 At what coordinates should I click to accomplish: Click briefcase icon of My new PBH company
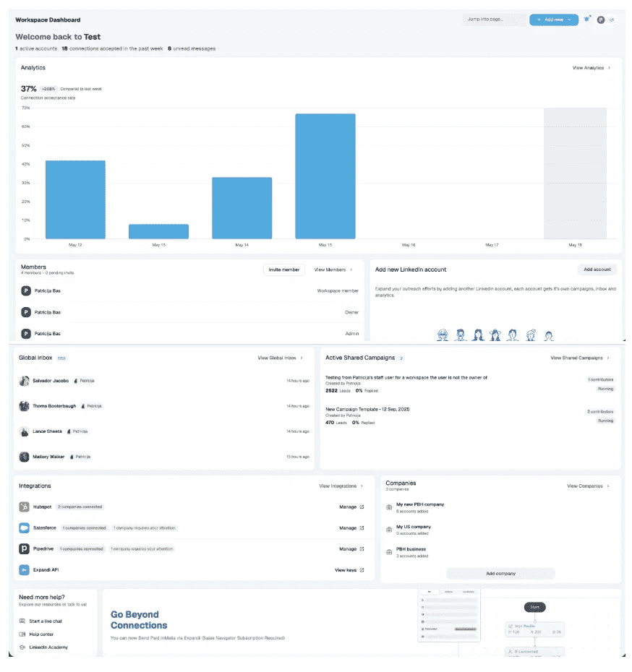coord(389,507)
